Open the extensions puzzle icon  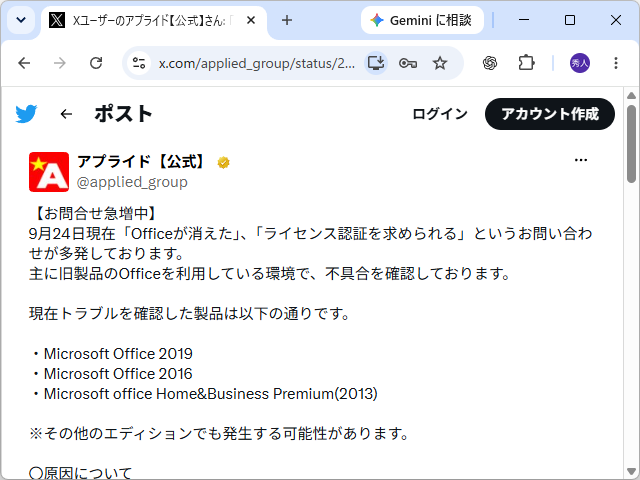point(526,63)
